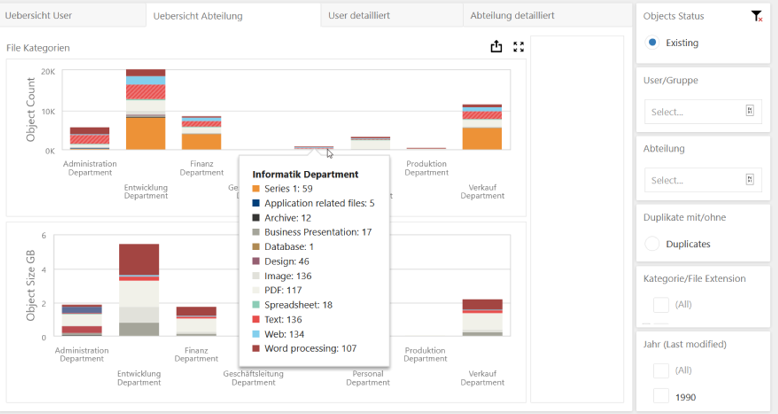
Task: Expand chart to fullscreen view
Action: pos(518,47)
